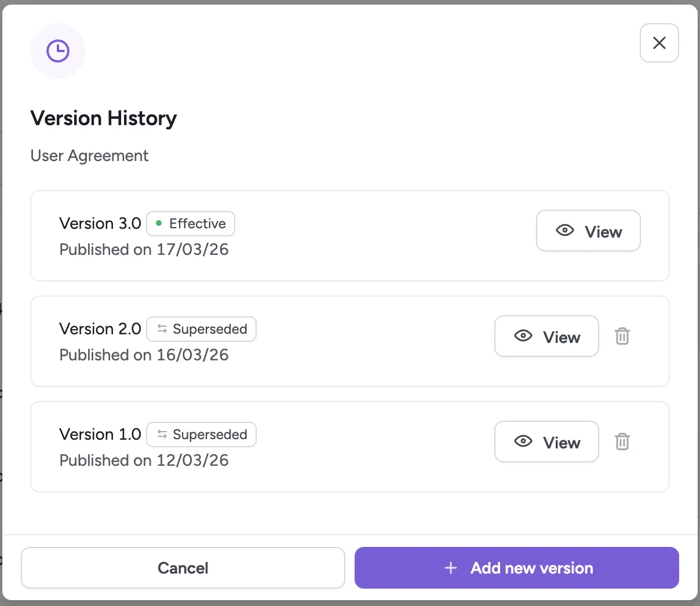The width and height of the screenshot is (700, 606).
Task: Click the Effective status badge on Version 3.0
Action: [x=190, y=224]
